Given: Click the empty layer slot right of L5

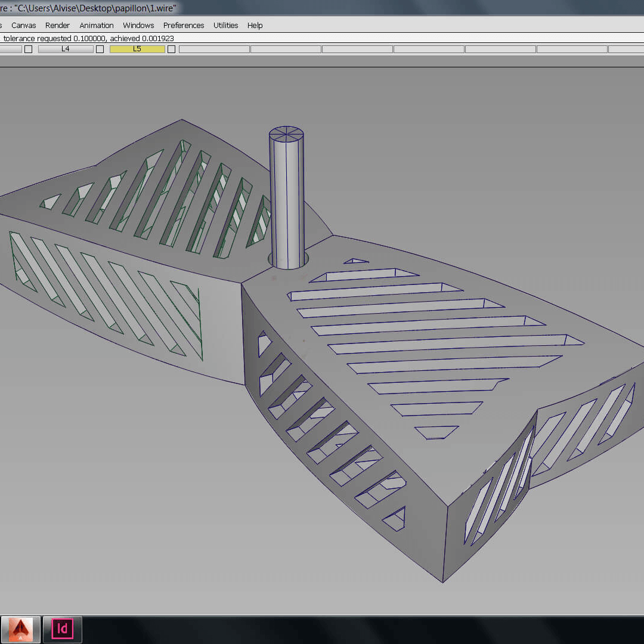Looking at the screenshot, I should (215, 49).
